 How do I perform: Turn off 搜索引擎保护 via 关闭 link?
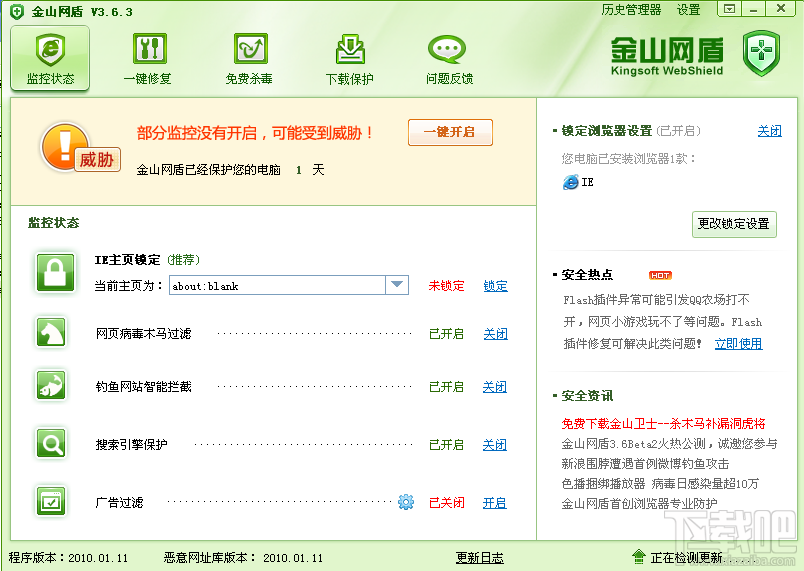495,444
